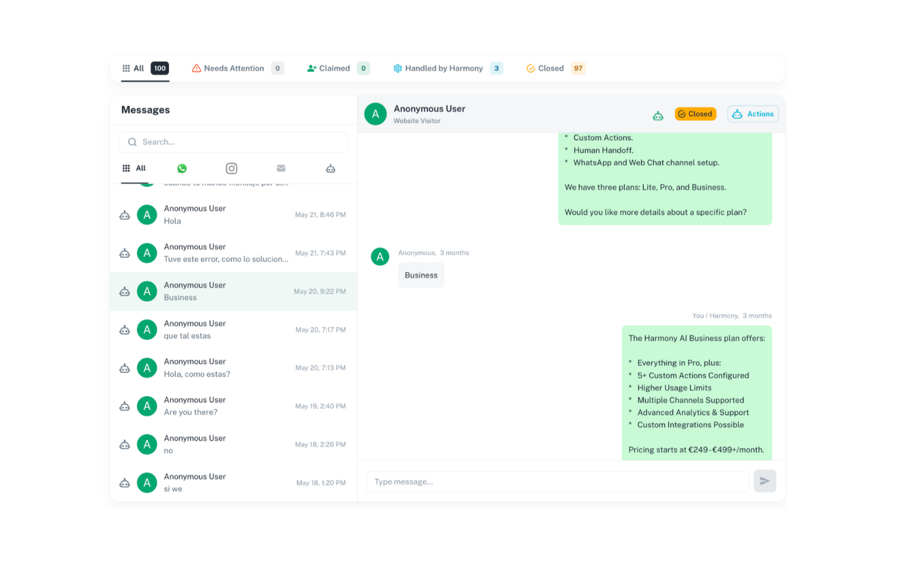The height and width of the screenshot is (582, 924).
Task: Select the All channels filter under search
Action: point(135,168)
